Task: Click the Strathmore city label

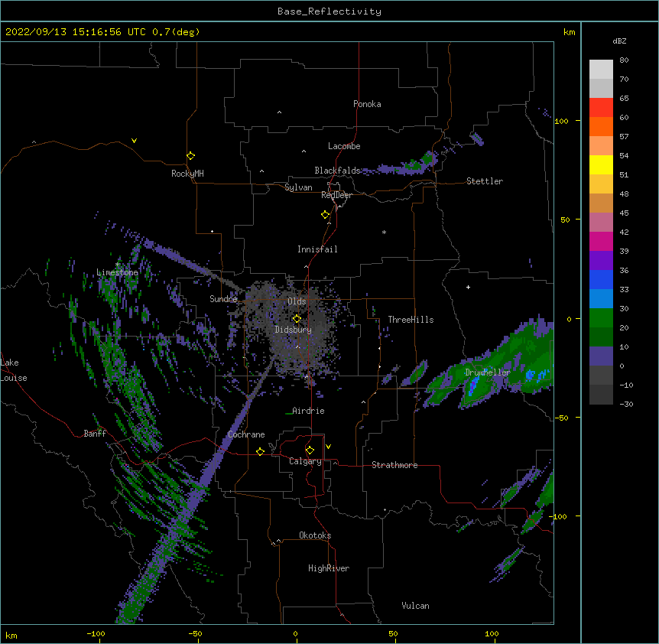Action: click(x=394, y=465)
